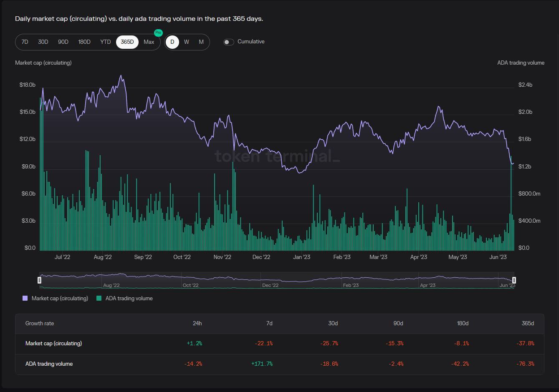Screen dimensions: 559x392
Task: Toggle ADA trading volume legend swatch
Action: 99,299
